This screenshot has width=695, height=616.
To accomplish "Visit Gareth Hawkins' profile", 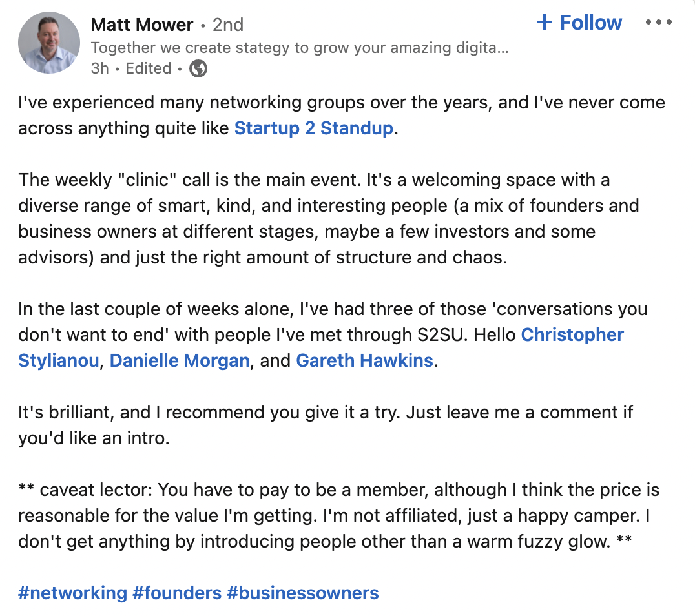I will coord(364,361).
